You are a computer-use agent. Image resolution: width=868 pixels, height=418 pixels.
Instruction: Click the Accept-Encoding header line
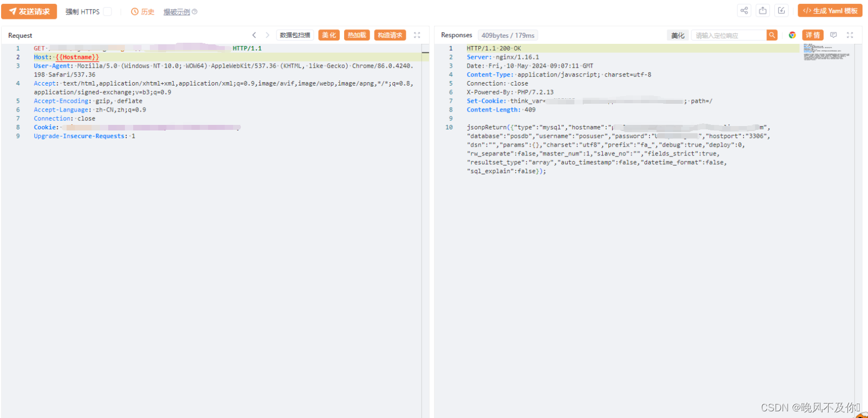[x=88, y=101]
